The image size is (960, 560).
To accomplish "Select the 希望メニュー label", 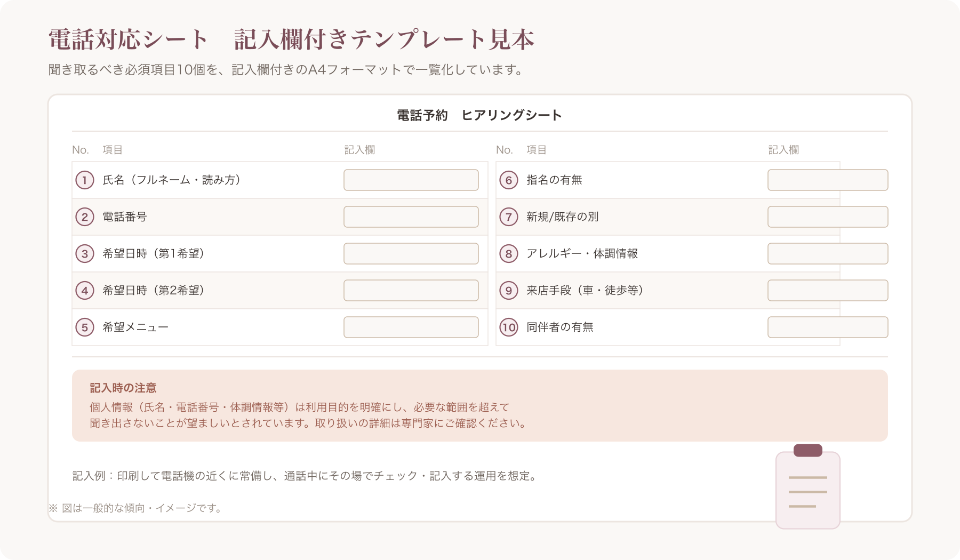I will (135, 327).
